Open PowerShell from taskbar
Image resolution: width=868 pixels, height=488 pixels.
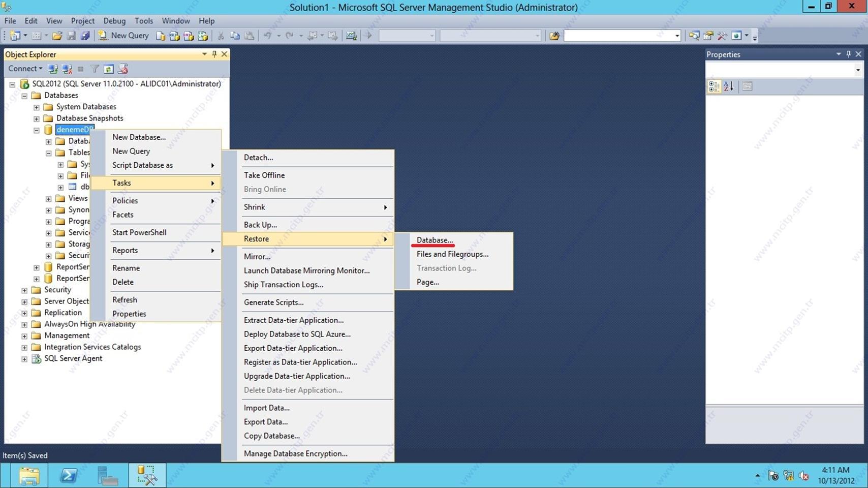(69, 476)
